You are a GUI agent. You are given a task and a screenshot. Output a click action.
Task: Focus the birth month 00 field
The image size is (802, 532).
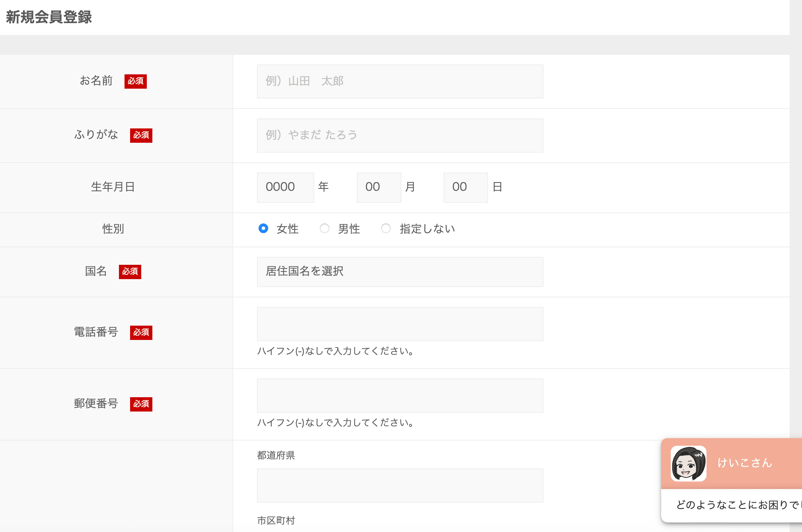[x=379, y=187]
